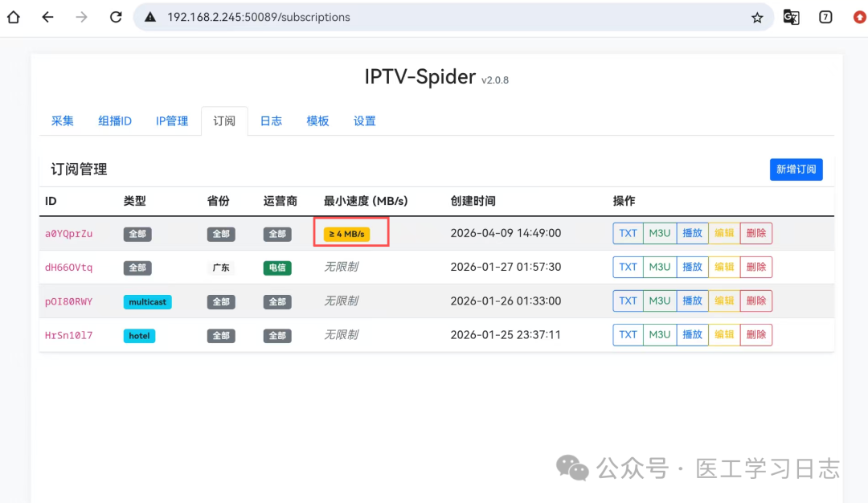Delete the a0YQprZu subscription with 删除
Viewport: 868px width, 503px height.
(x=755, y=234)
